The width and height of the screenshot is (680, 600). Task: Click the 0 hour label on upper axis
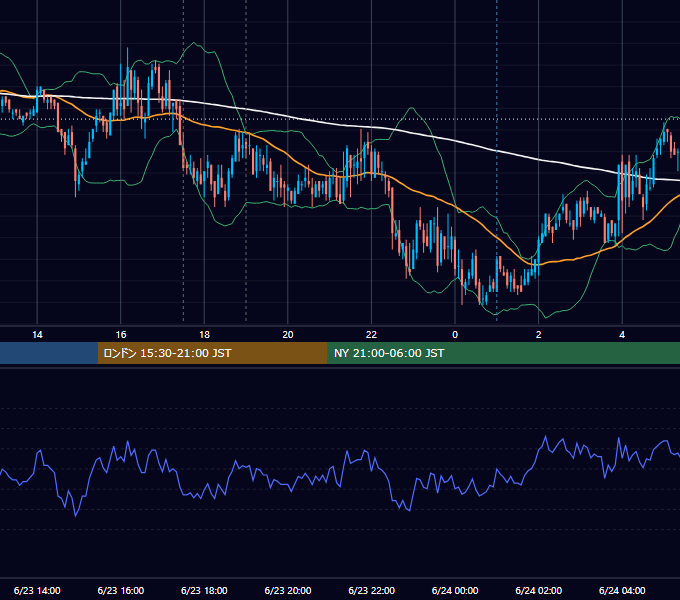tap(455, 335)
